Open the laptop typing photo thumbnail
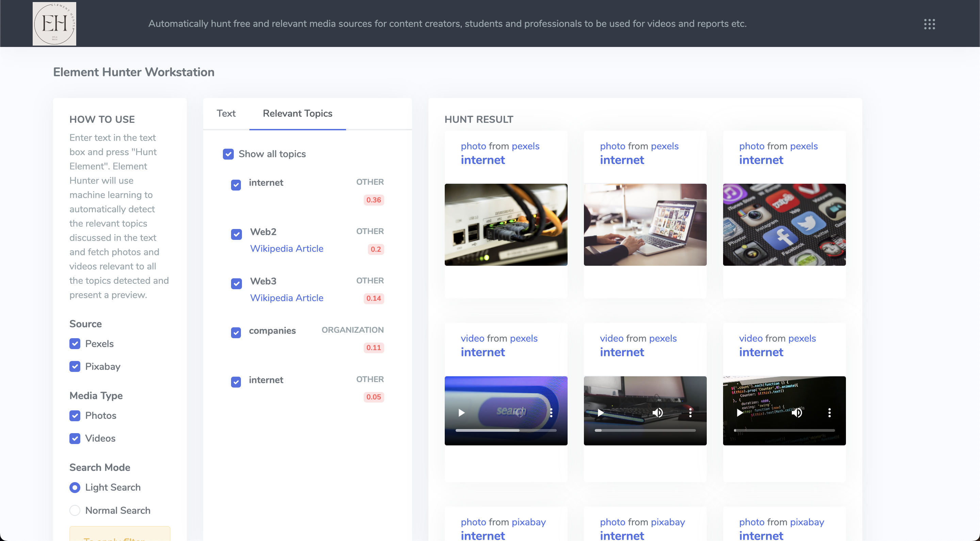 [645, 225]
